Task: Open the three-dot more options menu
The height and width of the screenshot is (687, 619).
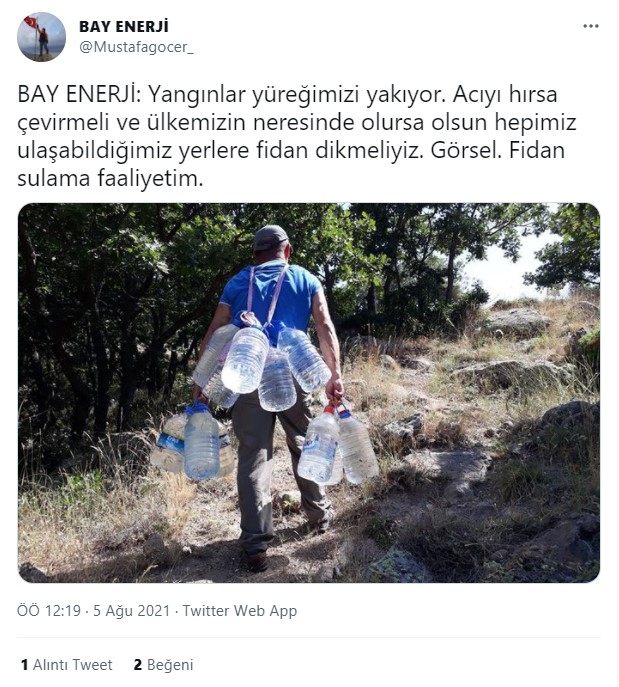Action: tap(591, 26)
